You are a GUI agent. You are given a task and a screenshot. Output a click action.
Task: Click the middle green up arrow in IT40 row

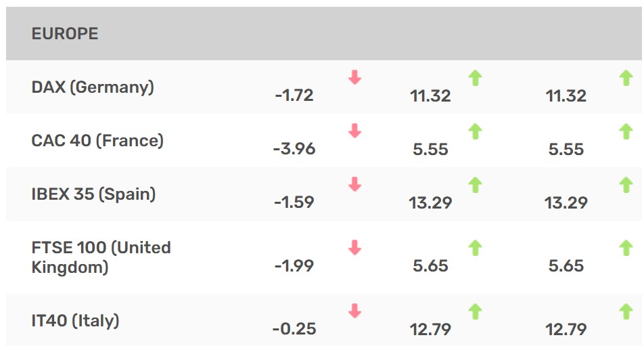475,311
